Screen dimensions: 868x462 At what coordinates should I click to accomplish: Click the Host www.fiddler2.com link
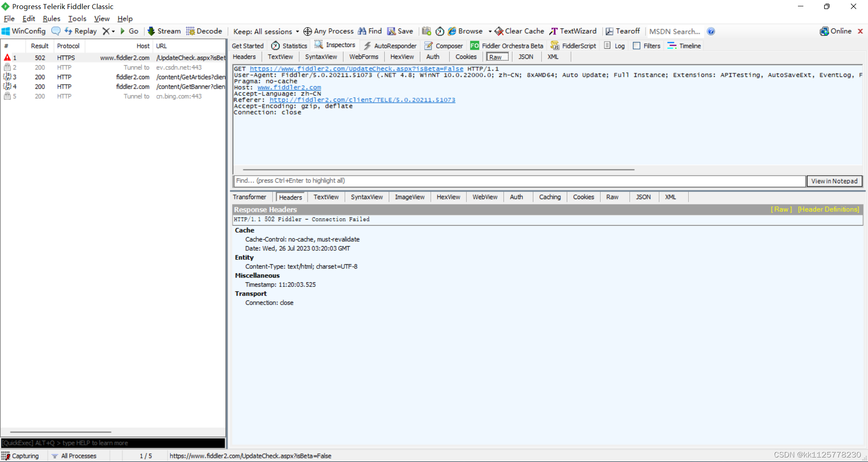pos(289,87)
